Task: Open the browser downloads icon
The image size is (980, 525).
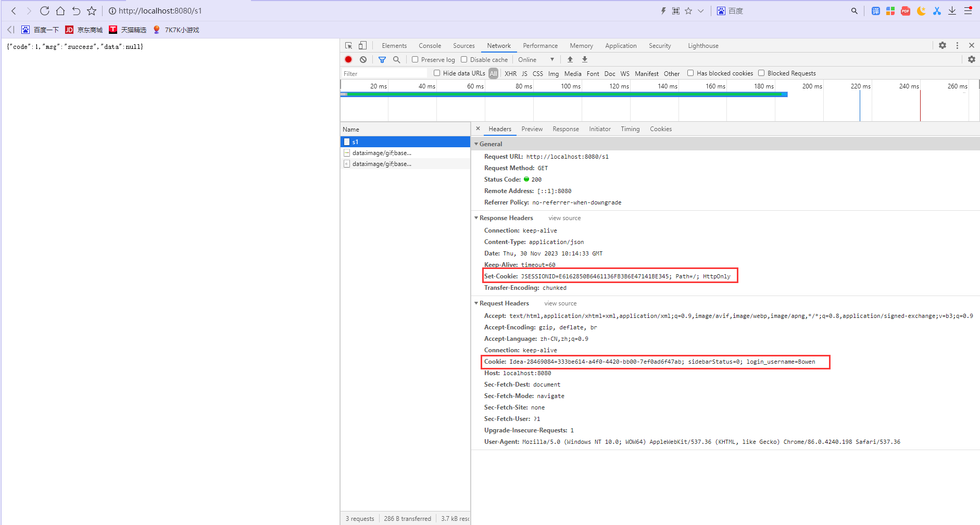Action: click(952, 11)
